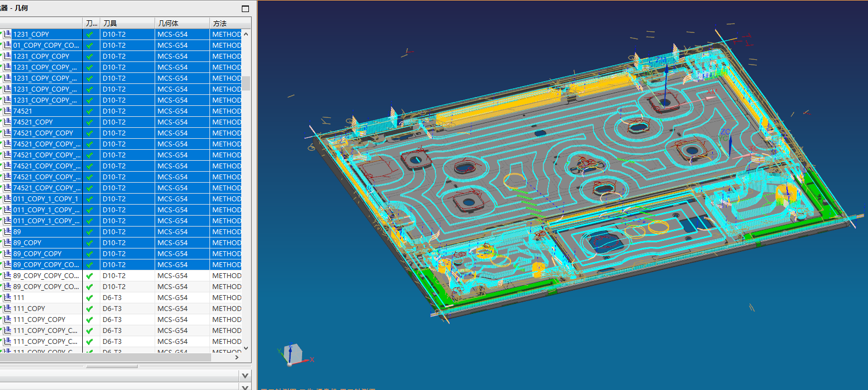Maximize the geometry navigator panel
The width and height of the screenshot is (868, 390).
(x=245, y=8)
